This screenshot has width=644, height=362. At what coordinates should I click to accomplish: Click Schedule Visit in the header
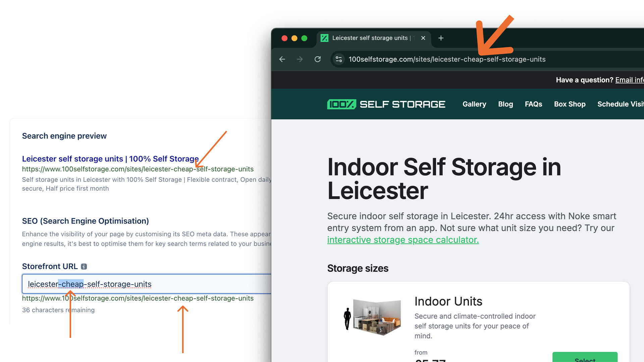pos(620,104)
